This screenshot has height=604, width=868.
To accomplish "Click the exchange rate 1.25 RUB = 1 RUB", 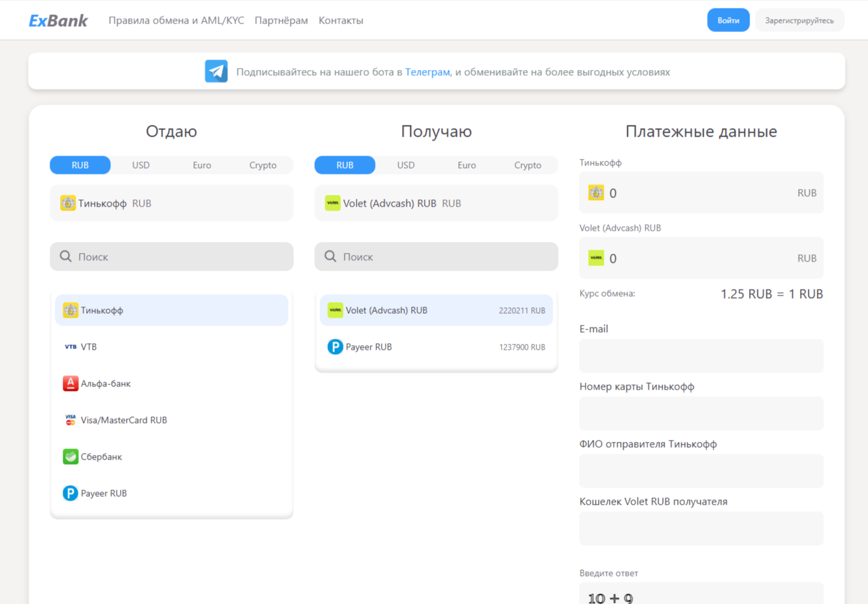I will [772, 294].
